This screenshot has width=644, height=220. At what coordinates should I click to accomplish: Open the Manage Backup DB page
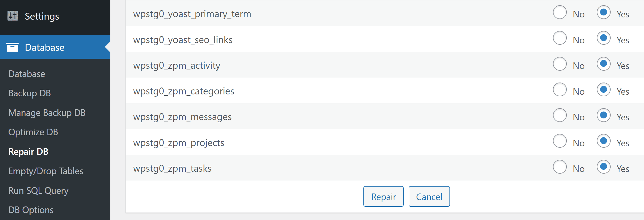[x=47, y=113]
